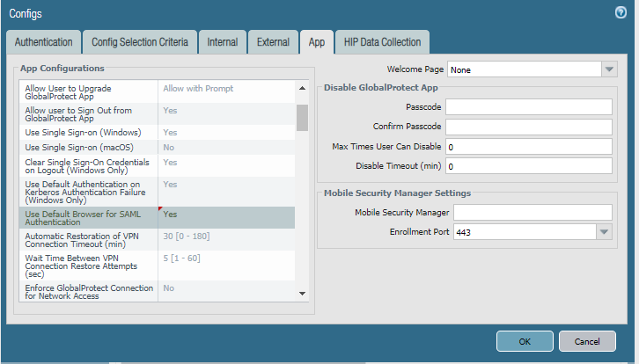639x364 pixels.
Task: Go to the HIP Data Collection tab
Action: 382,42
